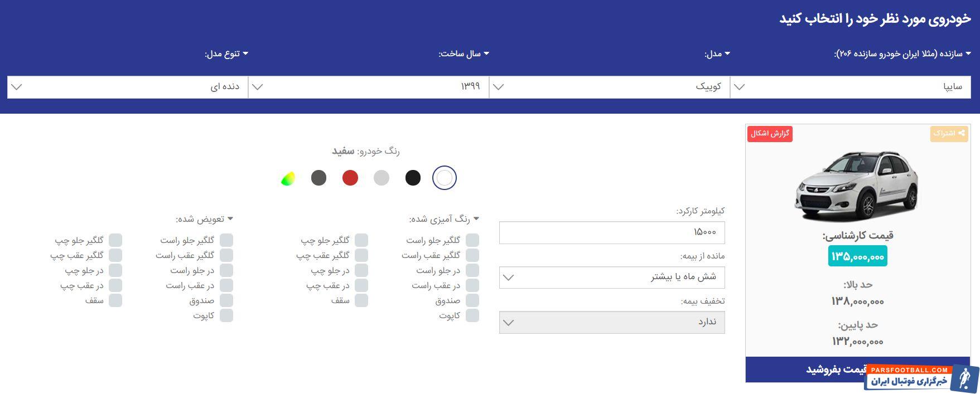Toggle replaced صندوق checkbox
The image size is (980, 394).
pos(226,300)
